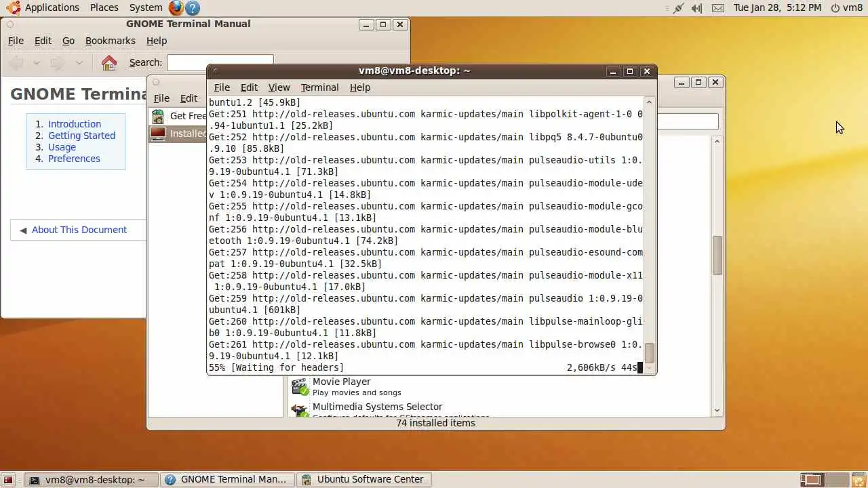Switch to GNOME Terminal Manual taskbar button
Screen dimensions: 868x488
[x=228, y=480]
